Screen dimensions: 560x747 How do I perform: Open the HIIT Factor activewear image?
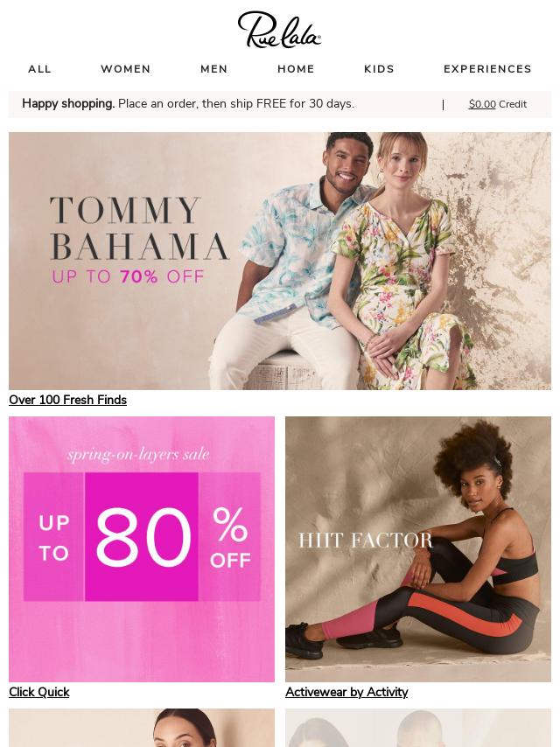(418, 548)
